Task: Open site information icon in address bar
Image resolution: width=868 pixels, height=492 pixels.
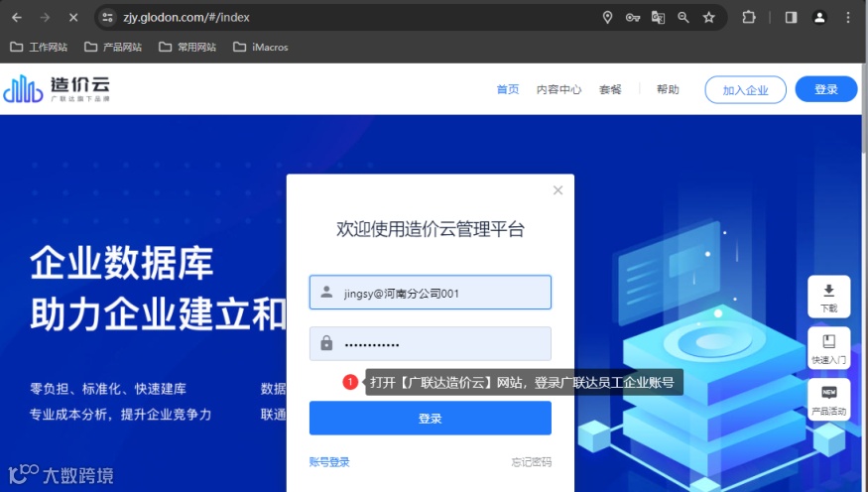Action: tap(107, 18)
